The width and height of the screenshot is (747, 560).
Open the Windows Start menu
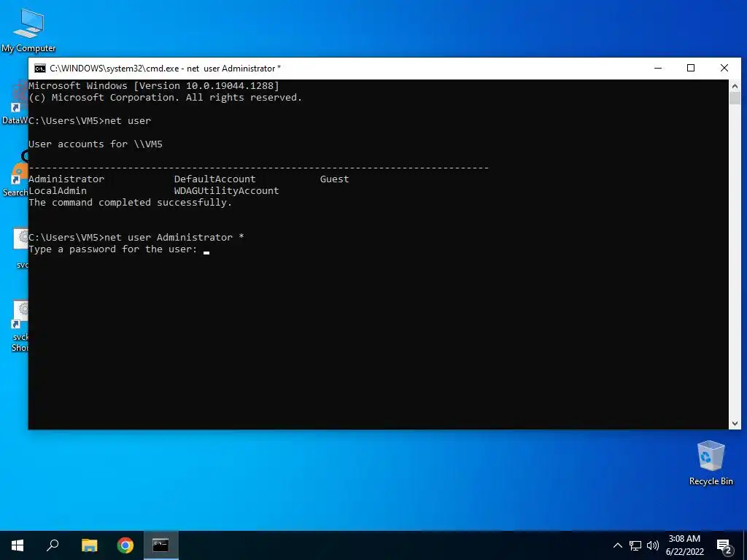18,545
